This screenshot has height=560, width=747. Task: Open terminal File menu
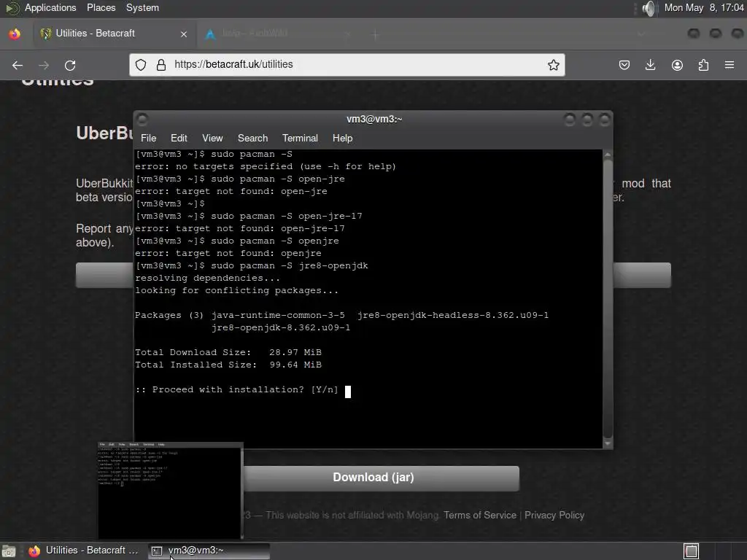[x=148, y=138]
